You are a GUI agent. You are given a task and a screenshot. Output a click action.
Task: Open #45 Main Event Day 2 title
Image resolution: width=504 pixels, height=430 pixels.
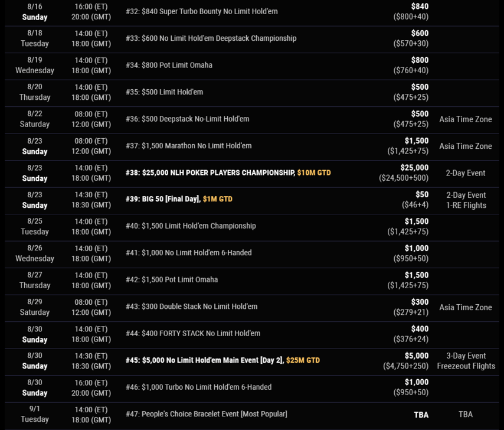204,360
